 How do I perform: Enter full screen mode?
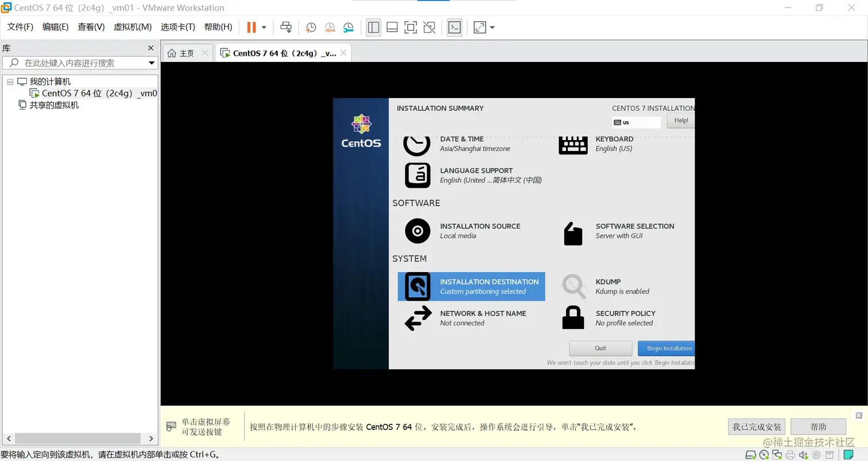(x=410, y=27)
